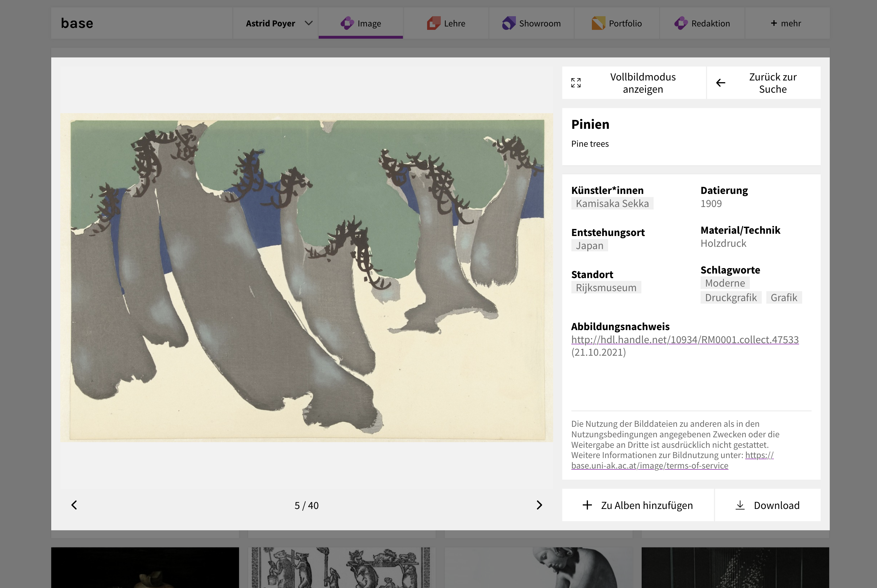
Task: Click the back arrow icon for search
Action: point(720,83)
